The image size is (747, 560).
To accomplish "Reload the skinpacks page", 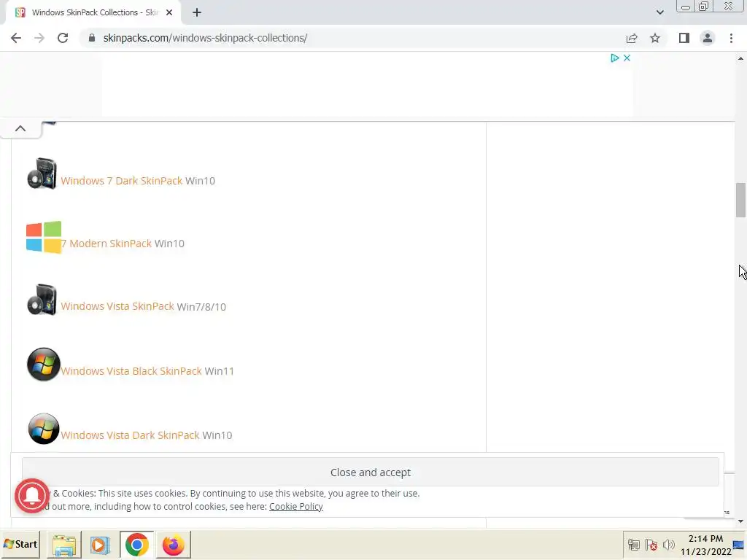I will pos(63,38).
